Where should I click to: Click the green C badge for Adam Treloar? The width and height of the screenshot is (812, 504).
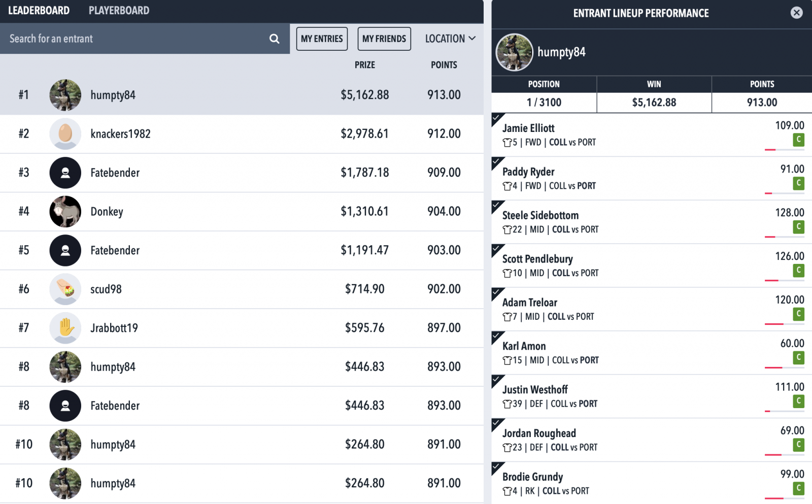tap(798, 314)
